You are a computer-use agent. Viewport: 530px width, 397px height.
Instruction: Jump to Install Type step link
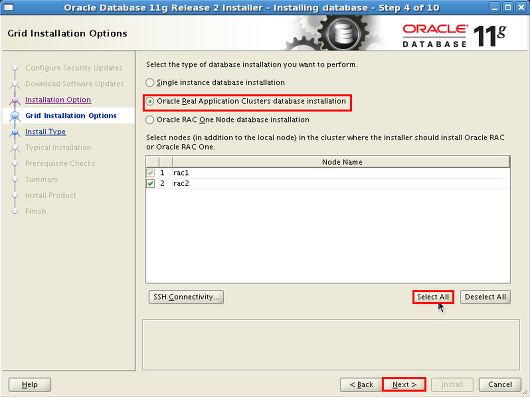tap(45, 132)
